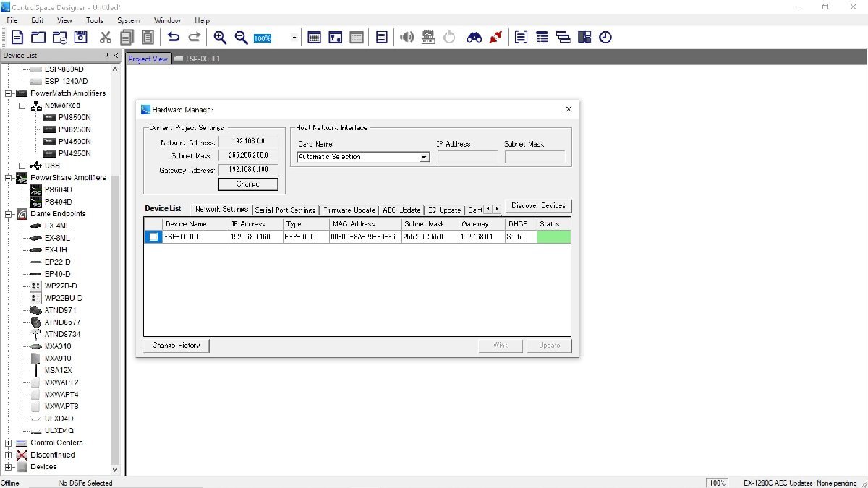Undo the last action via toolbar

click(x=174, y=37)
